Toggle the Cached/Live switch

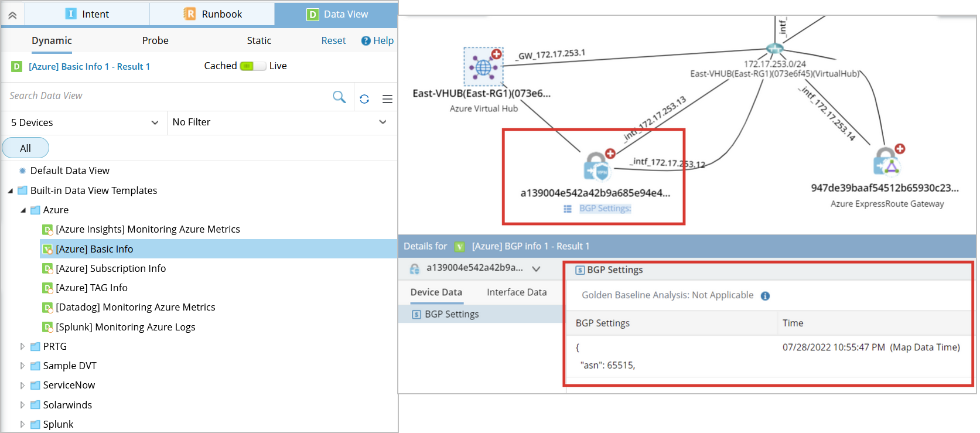(252, 66)
